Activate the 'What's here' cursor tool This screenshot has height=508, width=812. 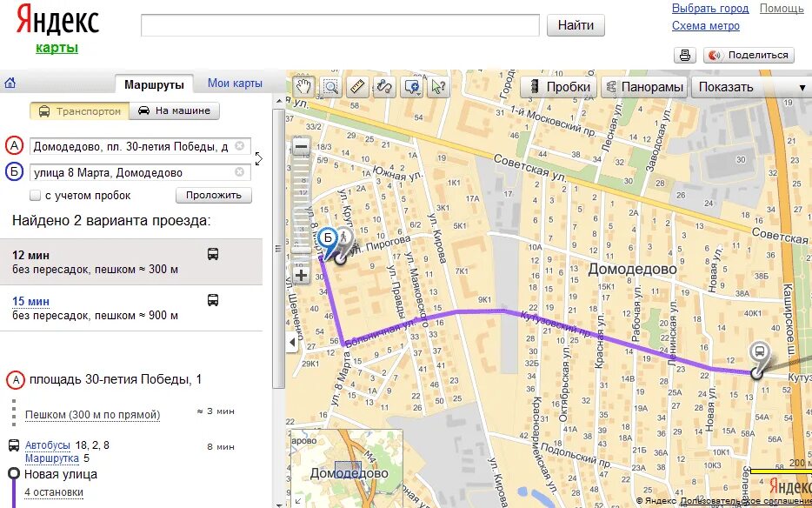click(x=439, y=87)
